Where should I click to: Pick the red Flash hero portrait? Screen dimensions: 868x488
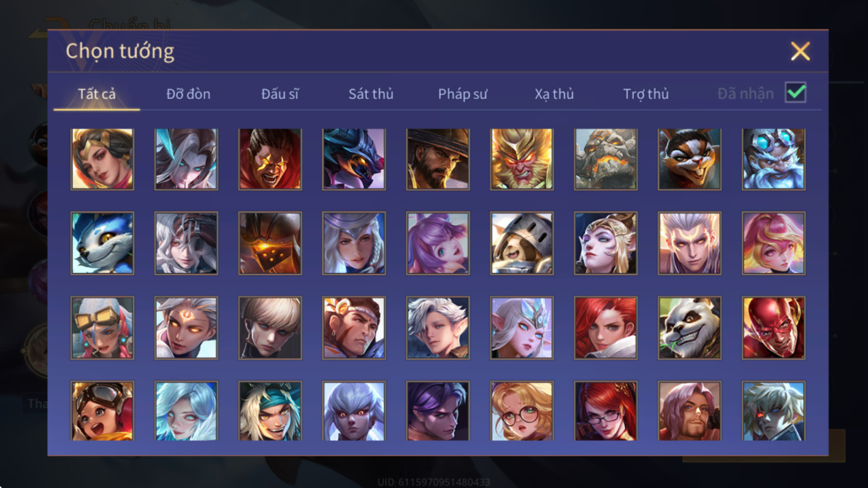pos(773,328)
